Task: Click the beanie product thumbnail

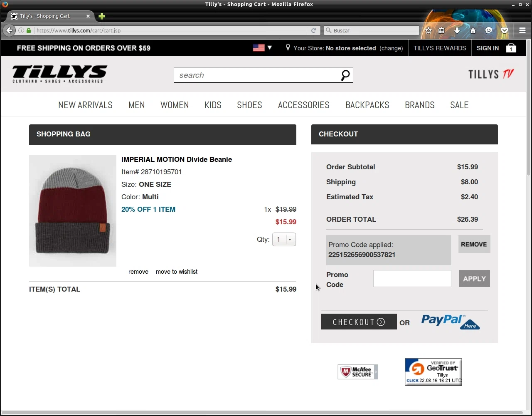Action: pos(73,210)
